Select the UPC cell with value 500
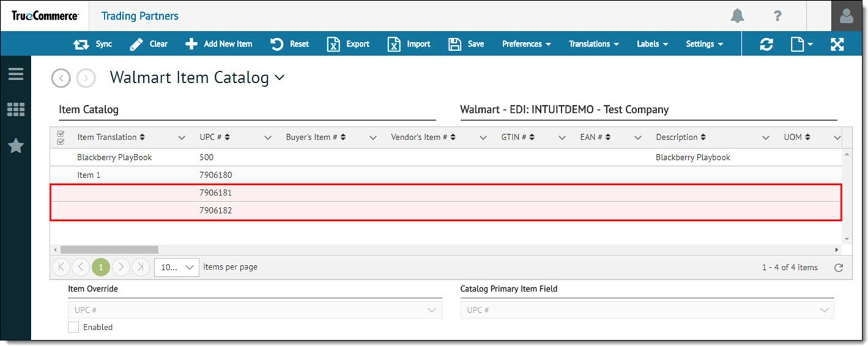The image size is (868, 346). (x=207, y=157)
